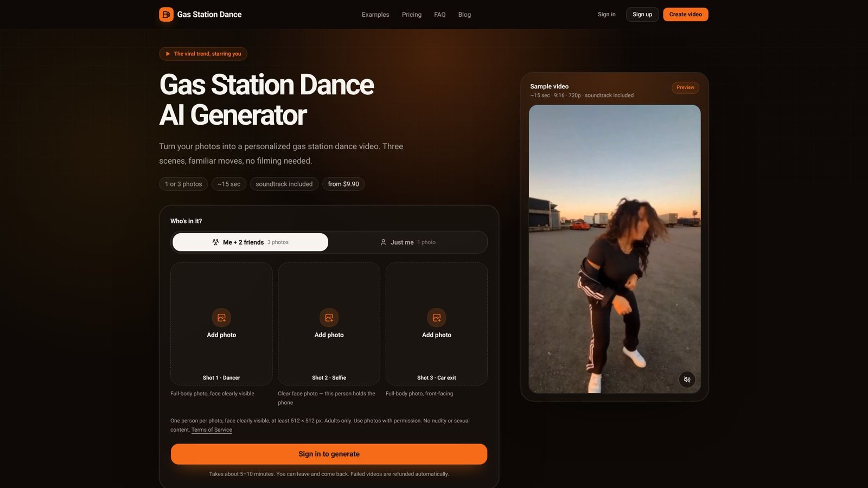Open the Terms of Service link
868x488 pixels.
pos(212,430)
